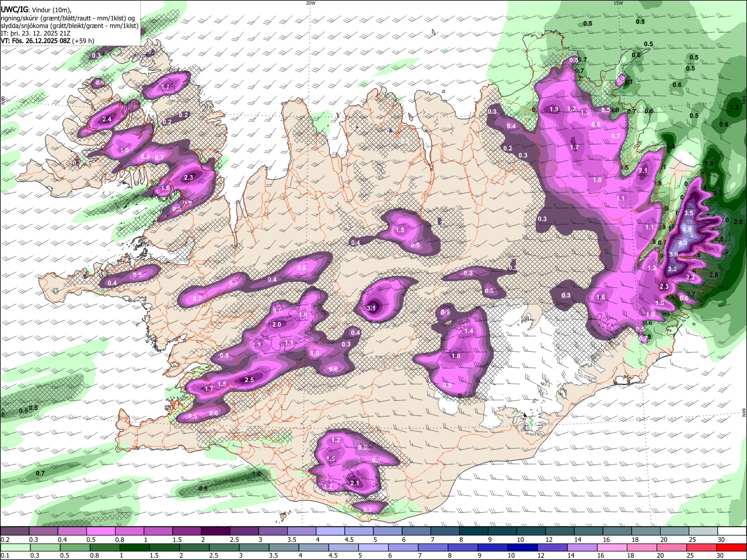Click the 1.4 snowfall value on the map
The height and width of the screenshot is (560, 747).
pos(469,331)
